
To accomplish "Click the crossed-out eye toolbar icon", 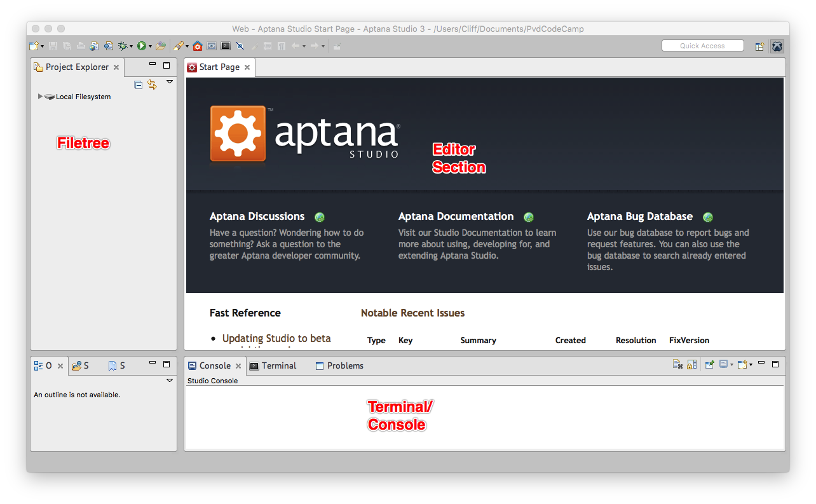I will point(240,46).
